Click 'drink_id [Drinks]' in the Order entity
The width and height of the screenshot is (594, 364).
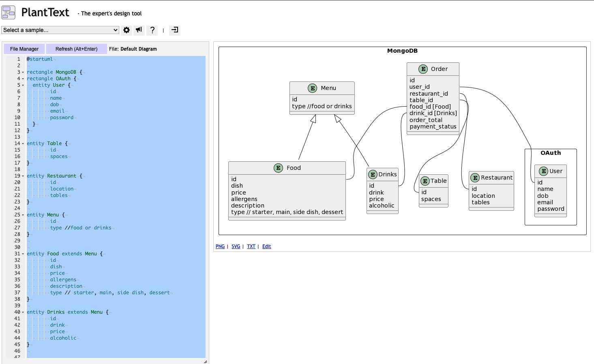pos(433,113)
